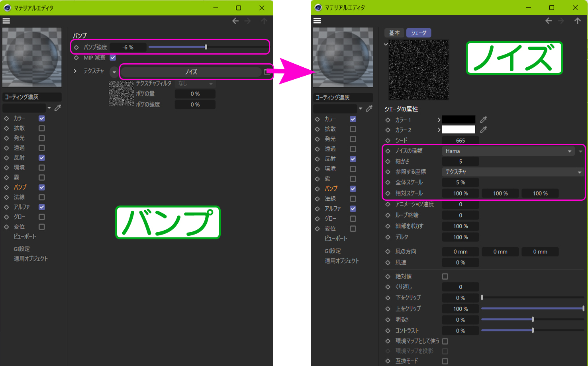Click the keyframe diamond beside バンプ強度
Screen dimensions: 588x366
coord(76,47)
